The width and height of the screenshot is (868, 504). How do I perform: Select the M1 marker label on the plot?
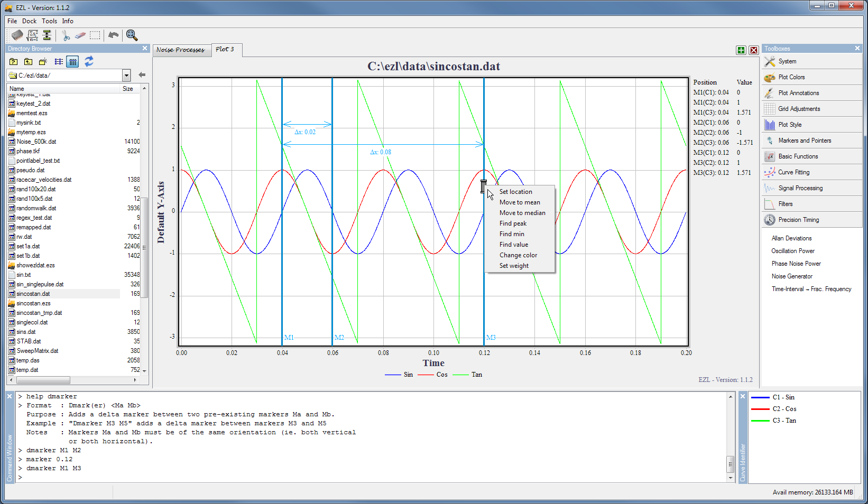(289, 338)
